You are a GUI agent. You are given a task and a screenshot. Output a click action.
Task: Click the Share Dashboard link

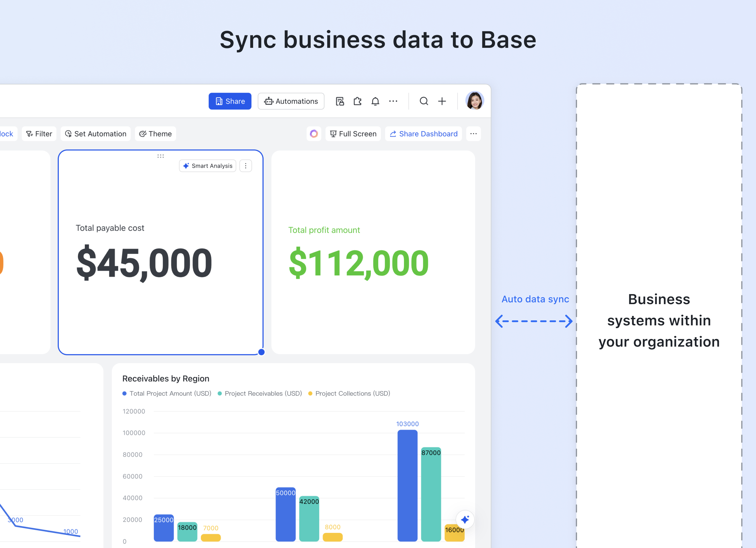[423, 134]
